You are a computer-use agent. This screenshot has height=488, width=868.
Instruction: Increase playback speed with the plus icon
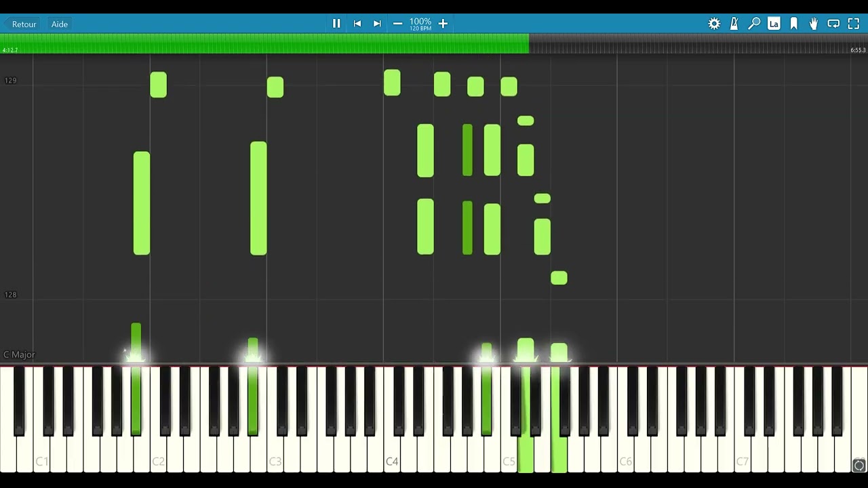[x=443, y=24]
